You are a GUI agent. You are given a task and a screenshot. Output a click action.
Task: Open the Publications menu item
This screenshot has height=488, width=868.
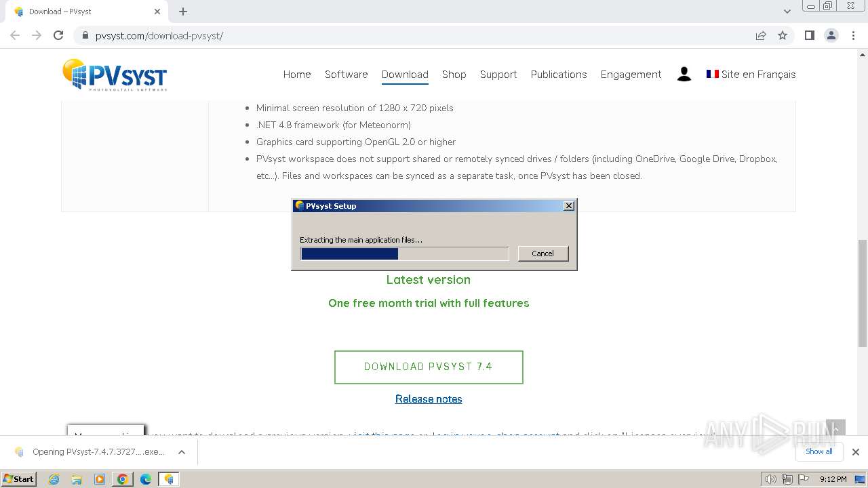pos(559,75)
